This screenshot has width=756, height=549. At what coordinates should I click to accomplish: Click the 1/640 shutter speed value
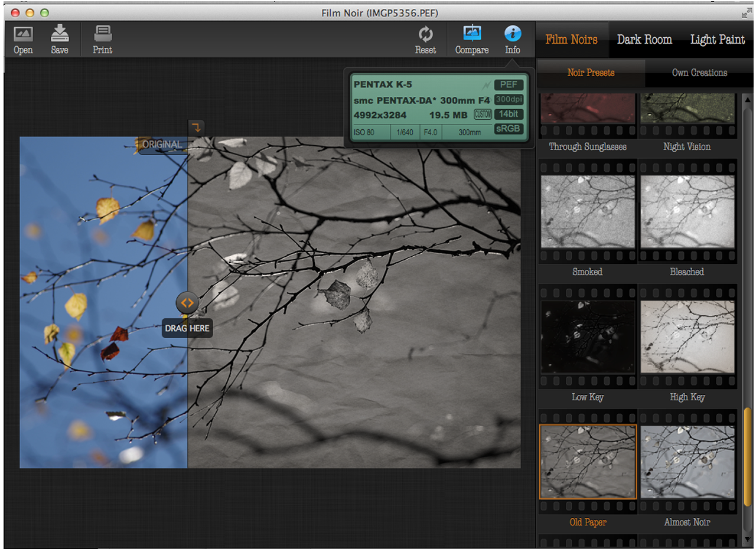(405, 132)
